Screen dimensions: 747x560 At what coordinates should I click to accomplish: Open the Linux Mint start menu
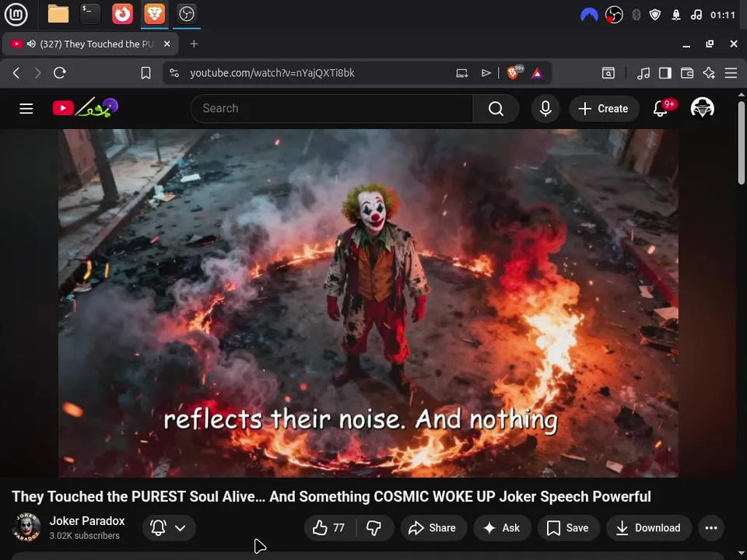(16, 14)
